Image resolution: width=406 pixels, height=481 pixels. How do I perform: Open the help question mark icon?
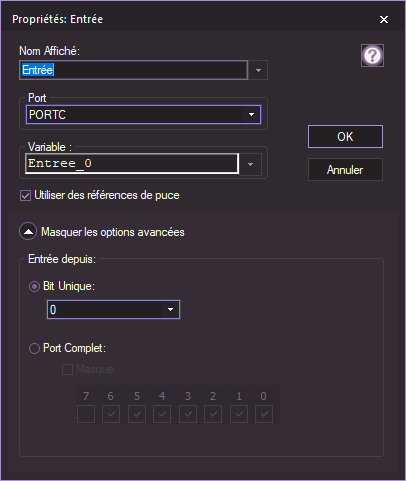[372, 56]
